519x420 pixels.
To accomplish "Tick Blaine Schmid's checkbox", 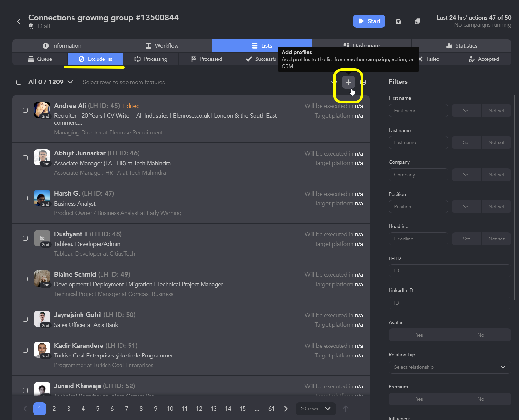I will [x=25, y=279].
